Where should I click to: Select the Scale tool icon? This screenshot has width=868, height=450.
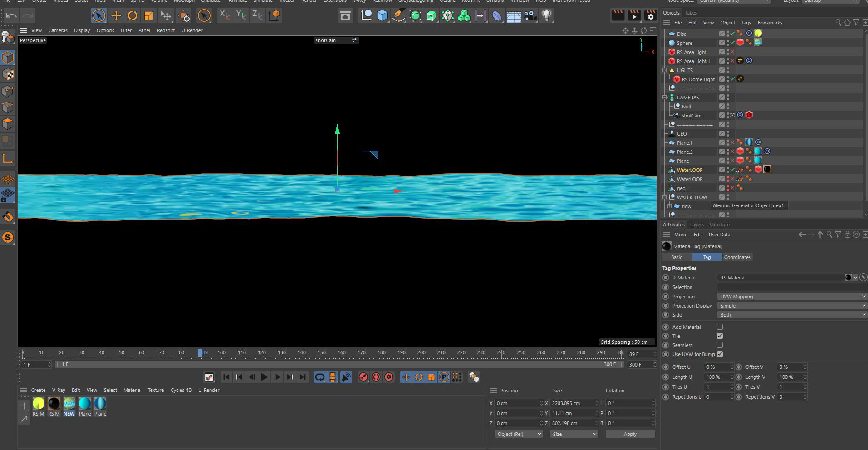coord(148,16)
